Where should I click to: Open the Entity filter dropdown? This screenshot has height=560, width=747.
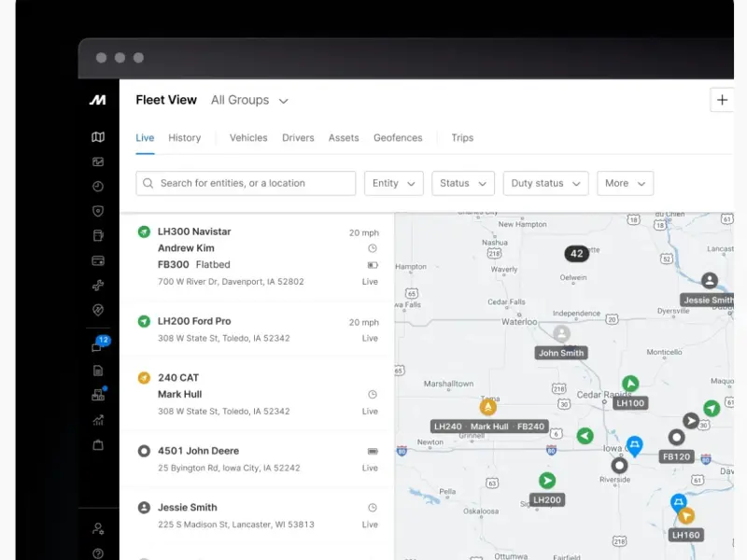click(x=393, y=183)
